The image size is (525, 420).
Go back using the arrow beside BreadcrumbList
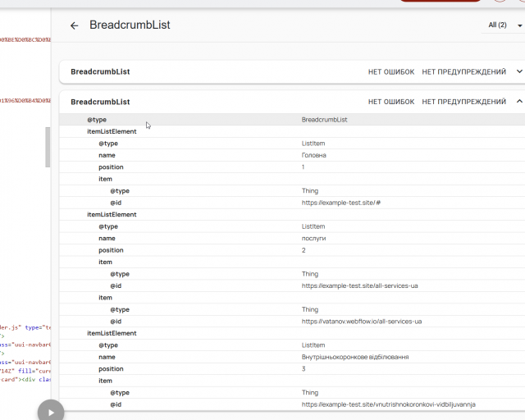[x=75, y=25]
